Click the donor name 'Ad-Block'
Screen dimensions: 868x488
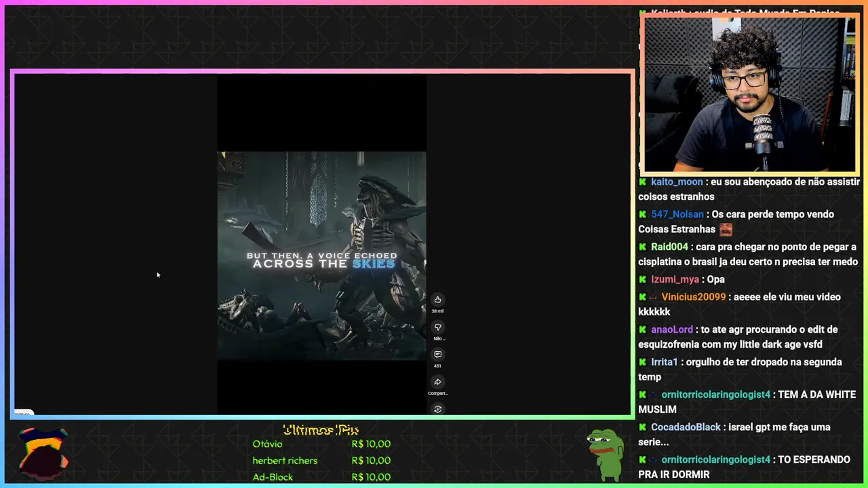tap(273, 477)
